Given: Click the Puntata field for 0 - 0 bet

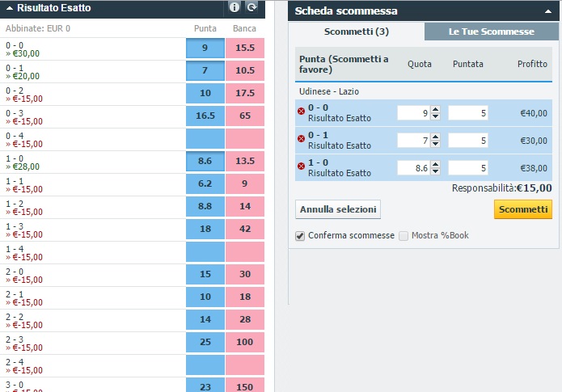Looking at the screenshot, I should click(x=469, y=113).
